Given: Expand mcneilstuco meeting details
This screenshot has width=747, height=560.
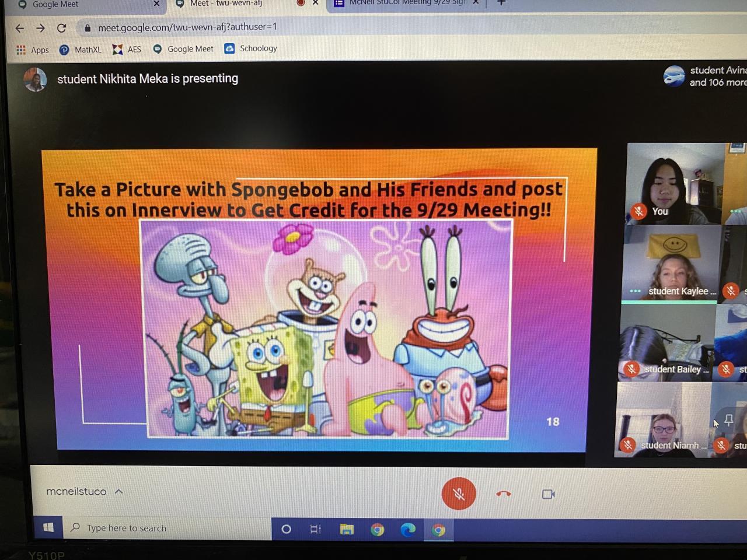Looking at the screenshot, I should point(85,492).
